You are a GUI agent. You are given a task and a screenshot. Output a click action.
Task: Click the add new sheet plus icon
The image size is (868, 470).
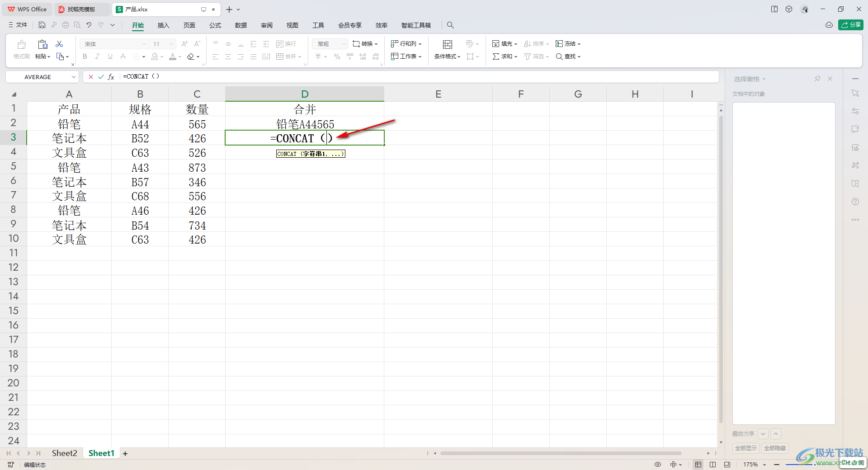[x=125, y=453]
